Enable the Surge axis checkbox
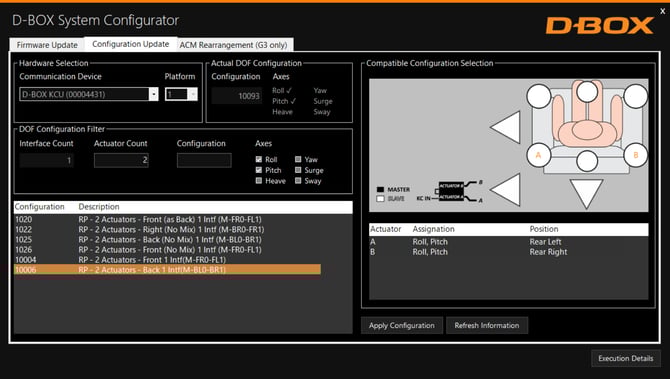 click(298, 170)
